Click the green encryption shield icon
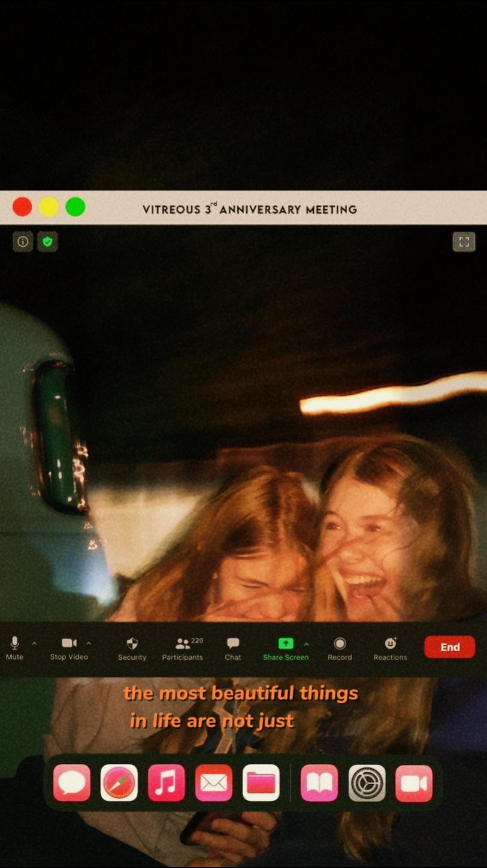The width and height of the screenshot is (487, 868). pyautogui.click(x=47, y=241)
